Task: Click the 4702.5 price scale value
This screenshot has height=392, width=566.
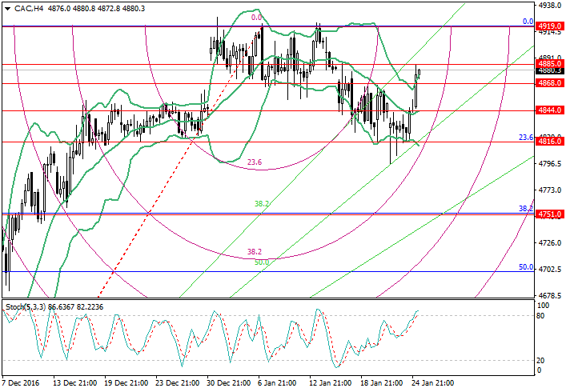Action: [x=550, y=270]
